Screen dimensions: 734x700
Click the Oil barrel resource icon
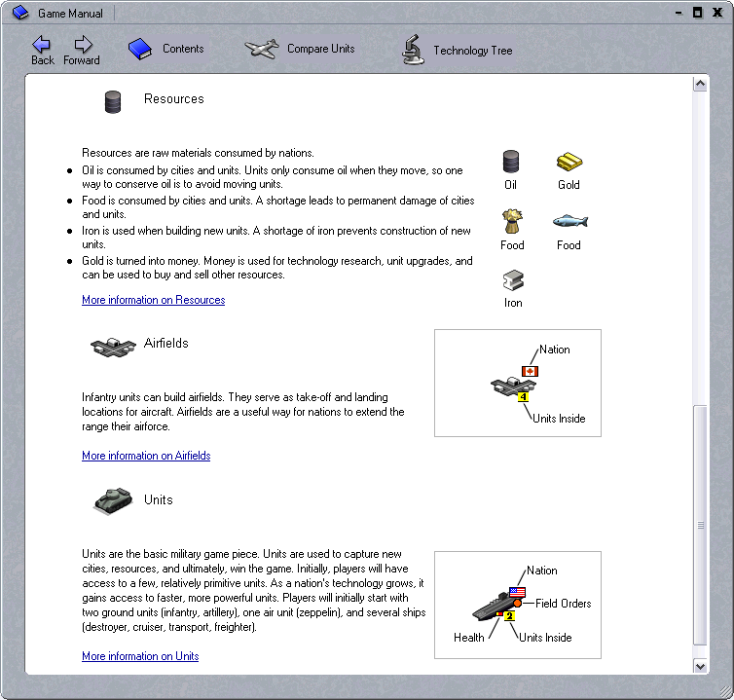tap(510, 162)
